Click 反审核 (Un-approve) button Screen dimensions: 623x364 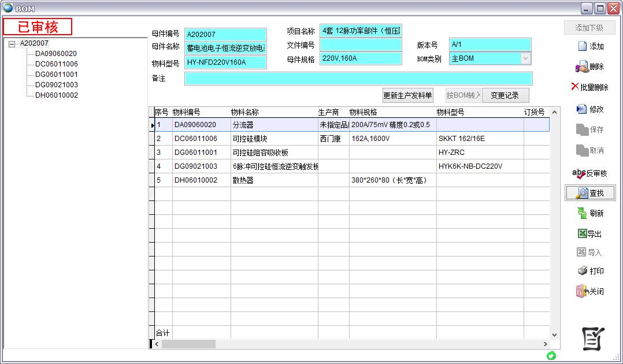point(589,173)
